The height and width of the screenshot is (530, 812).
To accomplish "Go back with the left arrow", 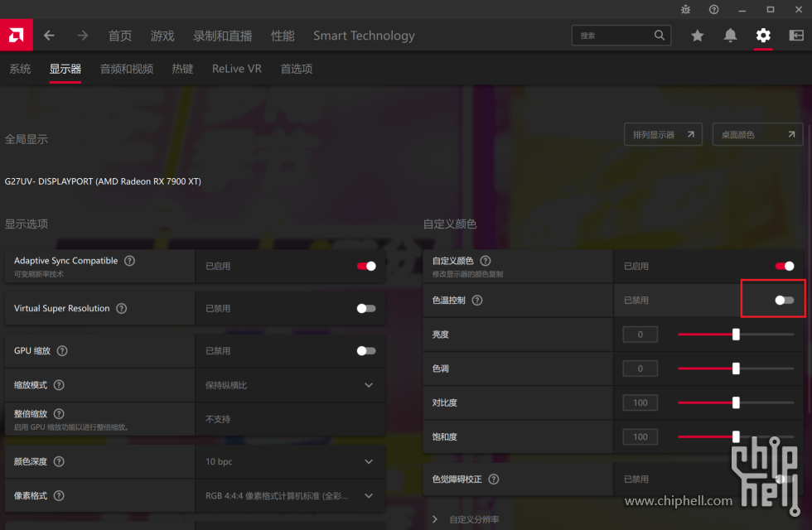I will tap(49, 35).
